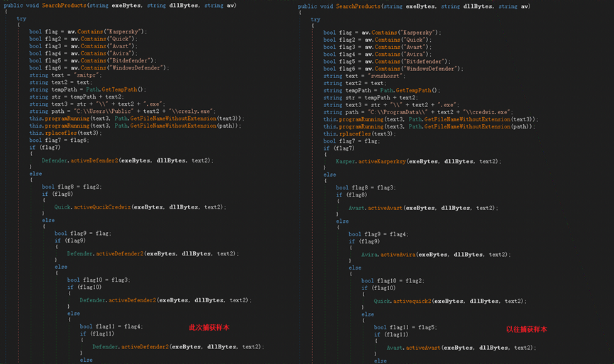Viewport: 614px width, 364px height.
Task: Click 'this.rplacefles(text3)' in right pane
Action: 360,133
